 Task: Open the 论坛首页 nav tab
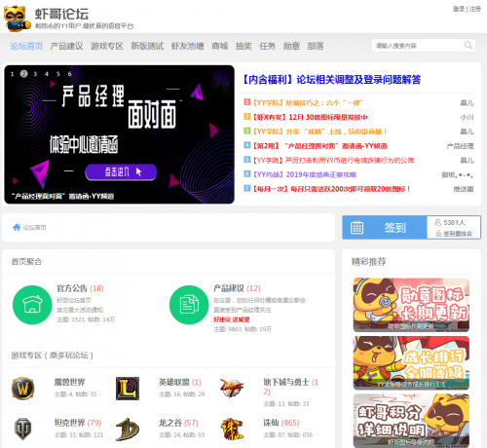pyautogui.click(x=26, y=46)
